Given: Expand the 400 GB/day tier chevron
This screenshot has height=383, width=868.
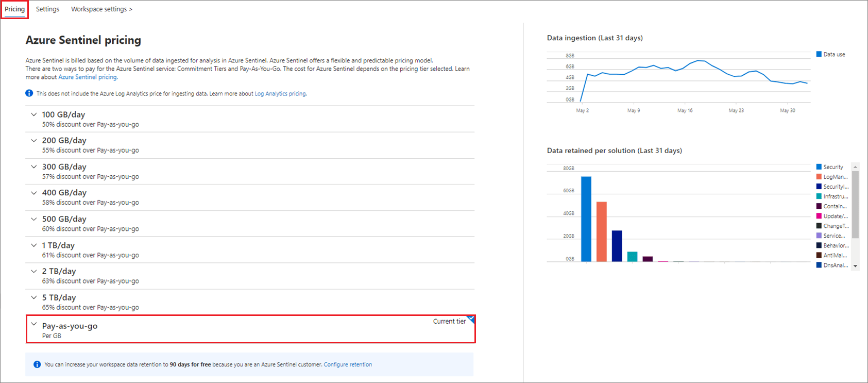Looking at the screenshot, I should tap(34, 193).
